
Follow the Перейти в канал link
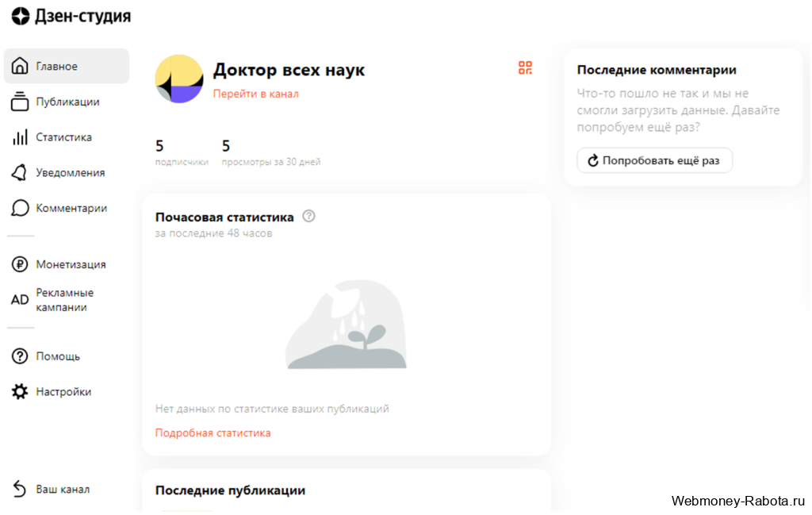point(256,94)
